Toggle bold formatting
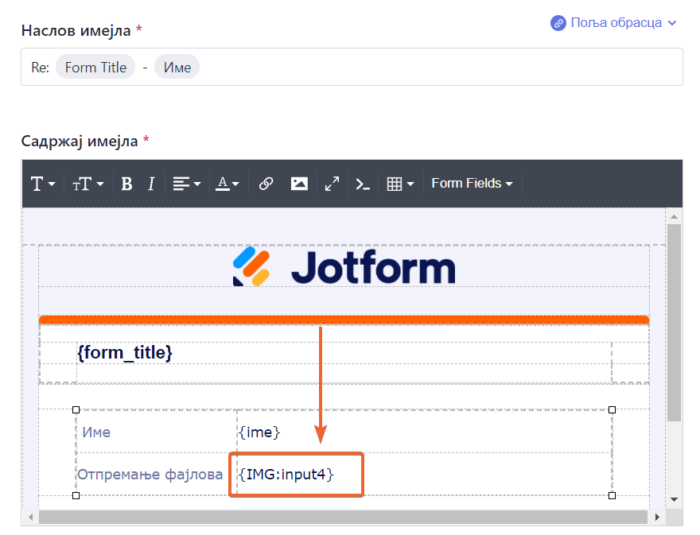Screen dimensions: 700x535 tap(127, 184)
